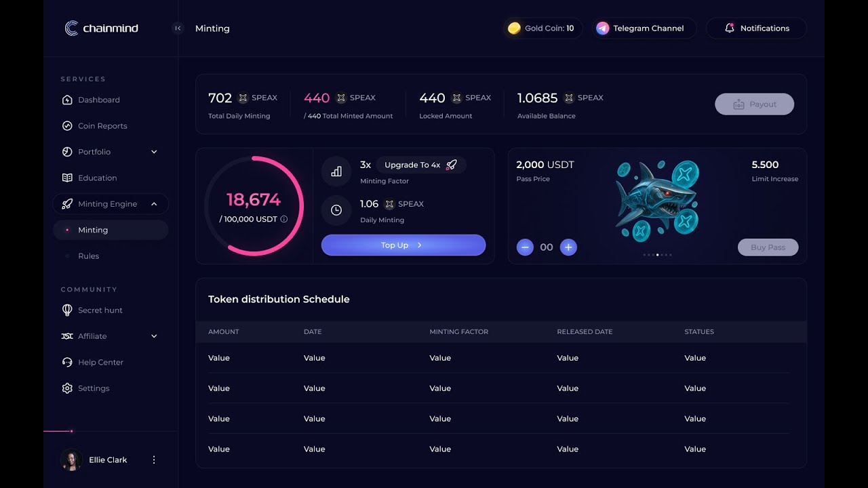Click the SPEAX icon beside Locked Amount 440

(456, 98)
